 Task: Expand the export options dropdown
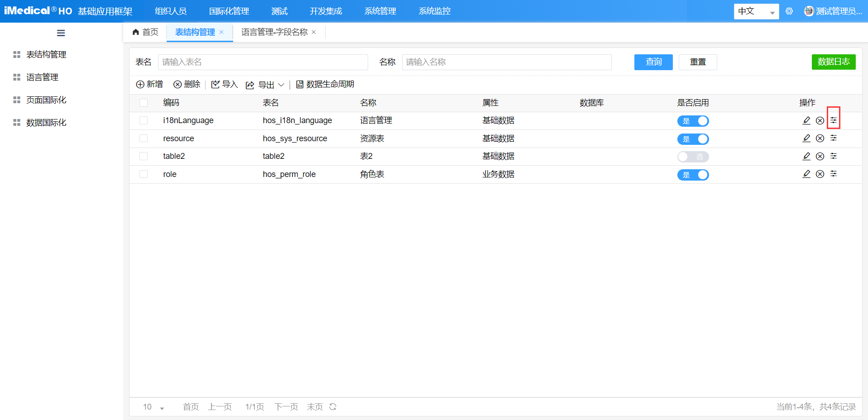(282, 85)
